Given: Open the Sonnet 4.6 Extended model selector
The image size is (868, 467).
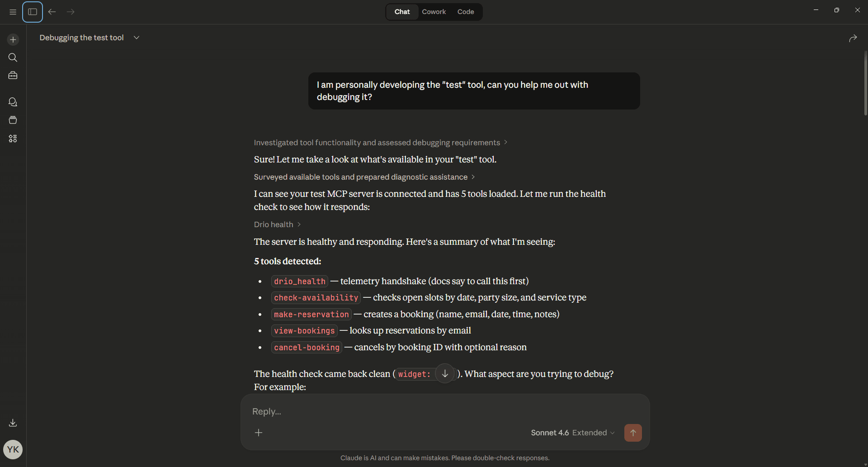Looking at the screenshot, I should [x=572, y=433].
